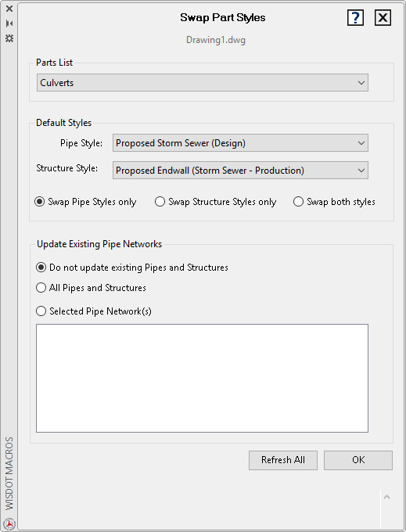Click the WisDOT logo icon

click(9, 524)
